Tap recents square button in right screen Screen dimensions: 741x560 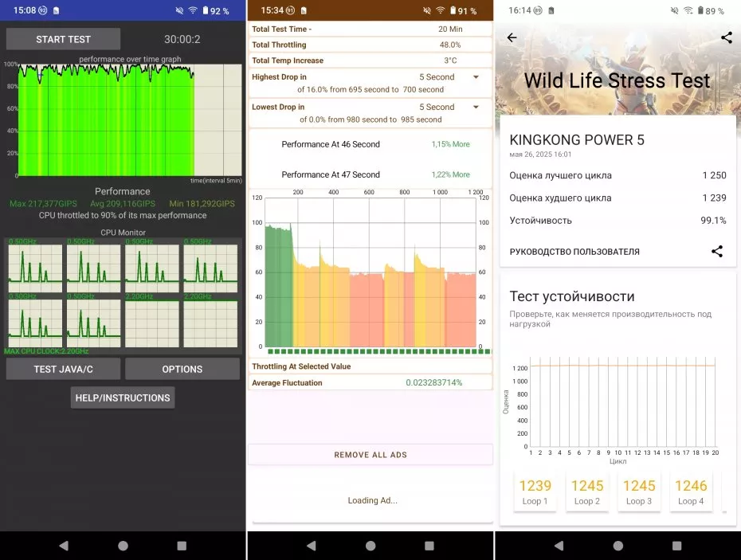[676, 546]
